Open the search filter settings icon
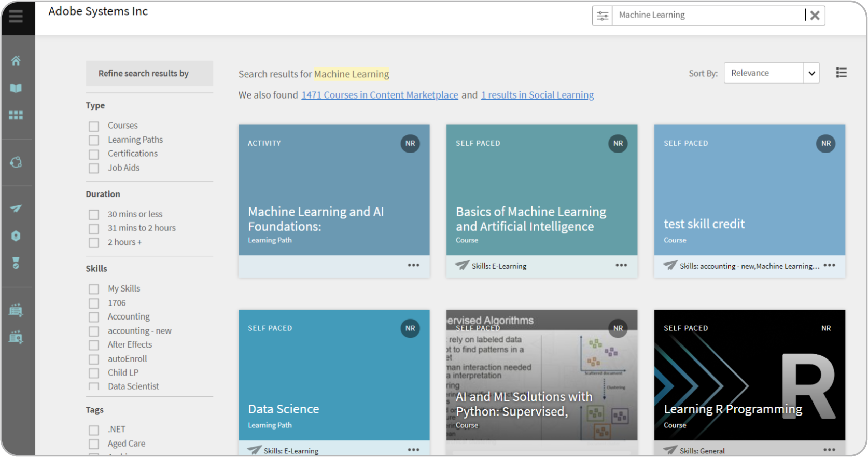The image size is (868, 457). point(603,16)
